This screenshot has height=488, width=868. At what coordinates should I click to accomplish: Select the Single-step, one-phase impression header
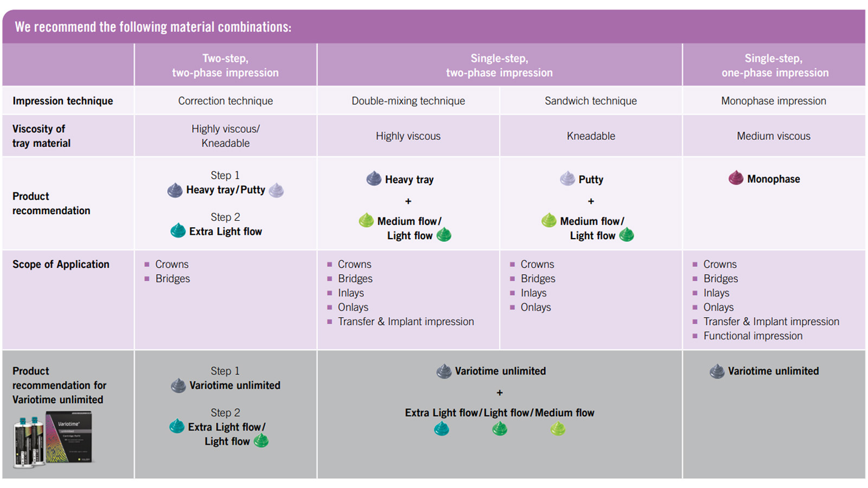coord(774,65)
